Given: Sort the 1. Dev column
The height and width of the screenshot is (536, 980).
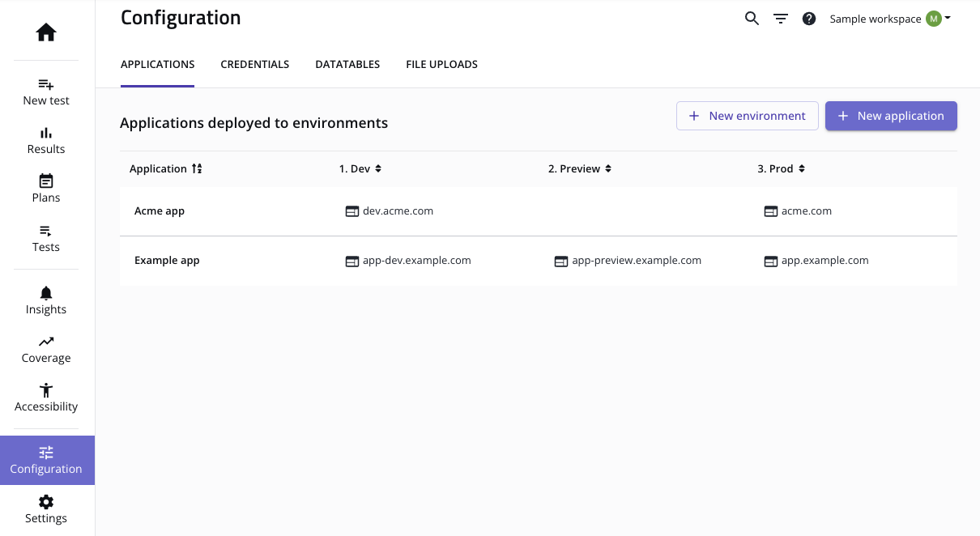Looking at the screenshot, I should click(x=378, y=168).
